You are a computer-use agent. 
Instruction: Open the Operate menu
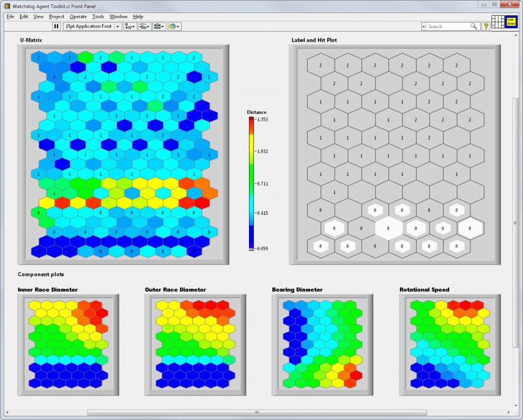pyautogui.click(x=78, y=16)
